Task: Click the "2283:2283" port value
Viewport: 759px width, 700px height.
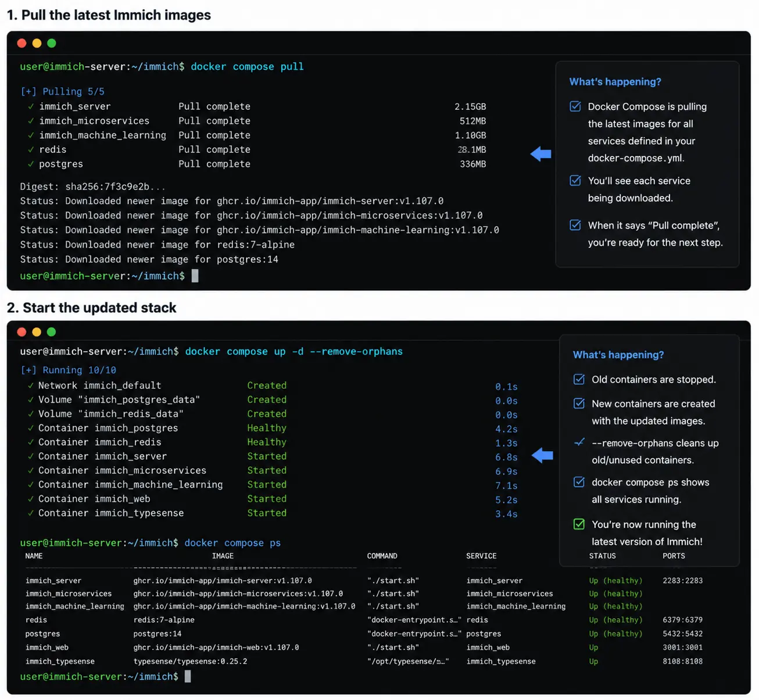Action: [682, 581]
